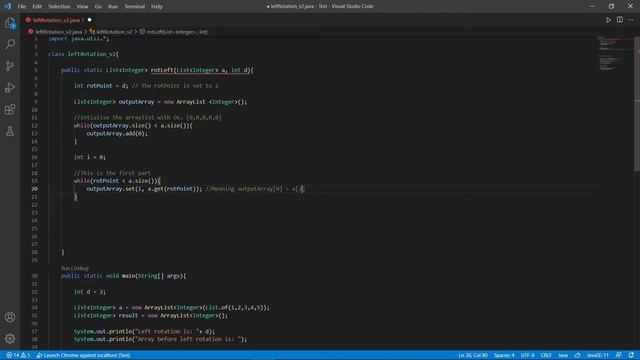Change file encoding UTF-8
Image resolution: width=640 pixels, height=360 pixels.
click(x=527, y=355)
